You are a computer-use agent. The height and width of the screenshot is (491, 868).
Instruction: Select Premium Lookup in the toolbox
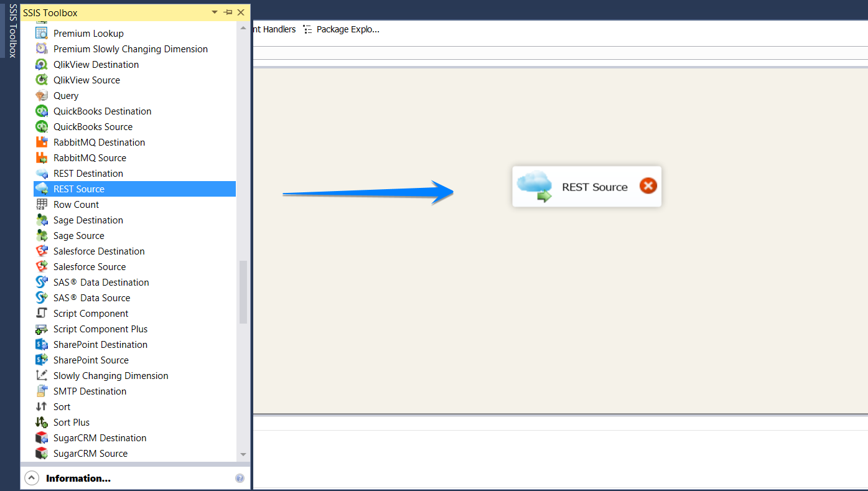point(88,34)
